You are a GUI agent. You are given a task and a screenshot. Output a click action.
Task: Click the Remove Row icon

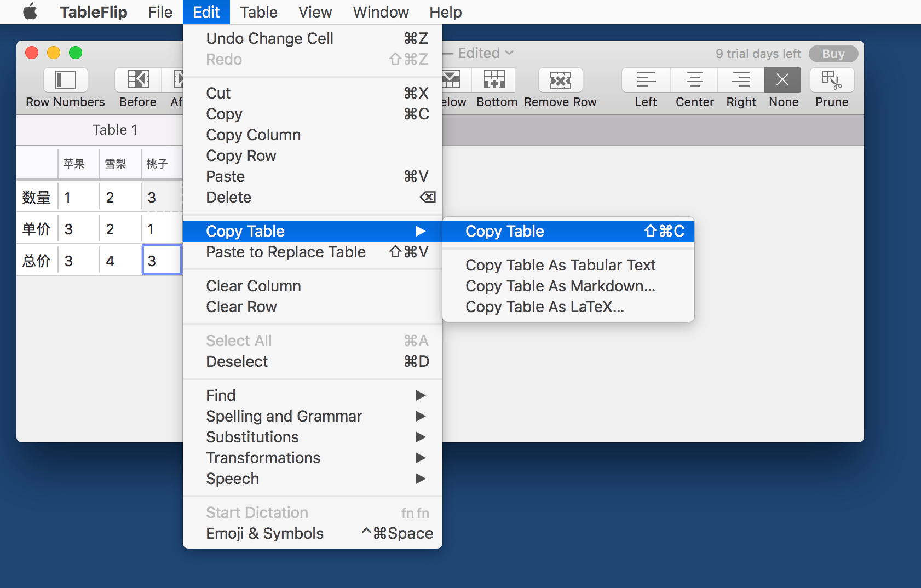tap(560, 80)
